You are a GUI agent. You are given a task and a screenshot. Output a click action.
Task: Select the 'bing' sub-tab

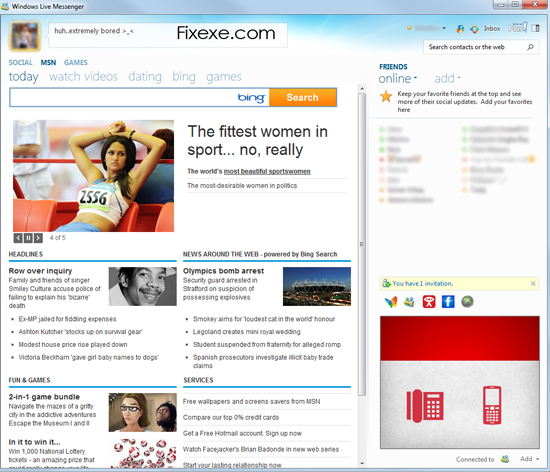pos(183,76)
